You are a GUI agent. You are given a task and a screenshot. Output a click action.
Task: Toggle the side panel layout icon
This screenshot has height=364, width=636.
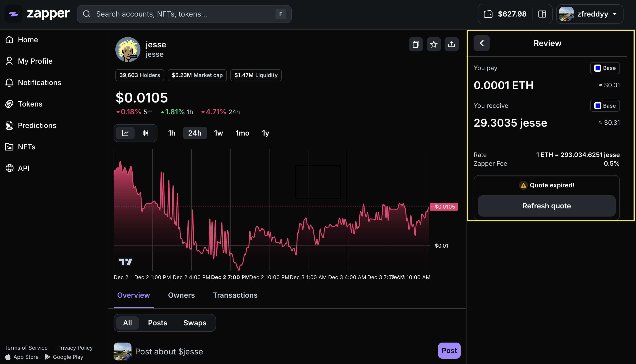tap(542, 14)
